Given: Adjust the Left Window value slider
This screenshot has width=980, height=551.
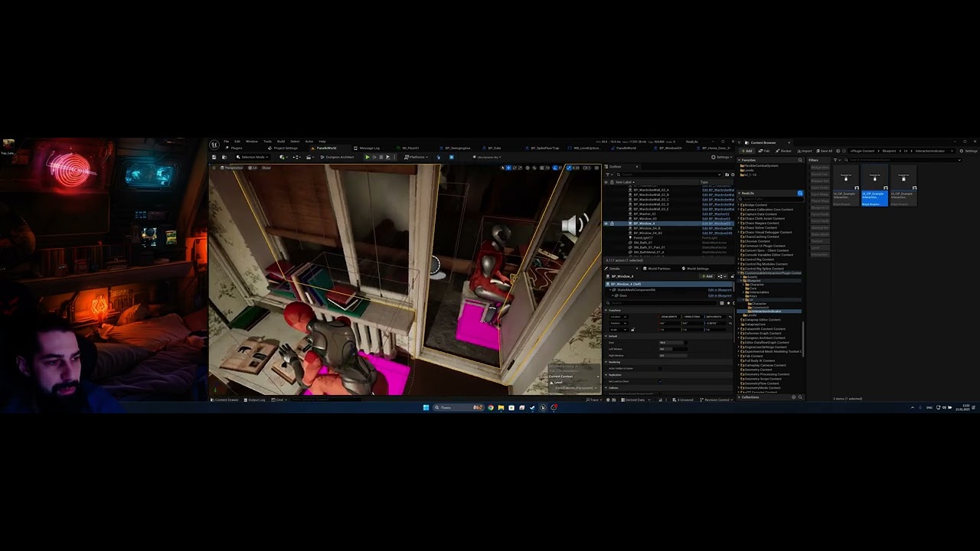Looking at the screenshot, I should [x=673, y=349].
